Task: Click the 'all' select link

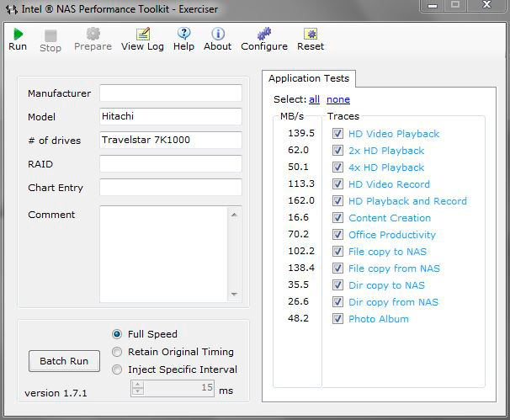Action: (314, 99)
